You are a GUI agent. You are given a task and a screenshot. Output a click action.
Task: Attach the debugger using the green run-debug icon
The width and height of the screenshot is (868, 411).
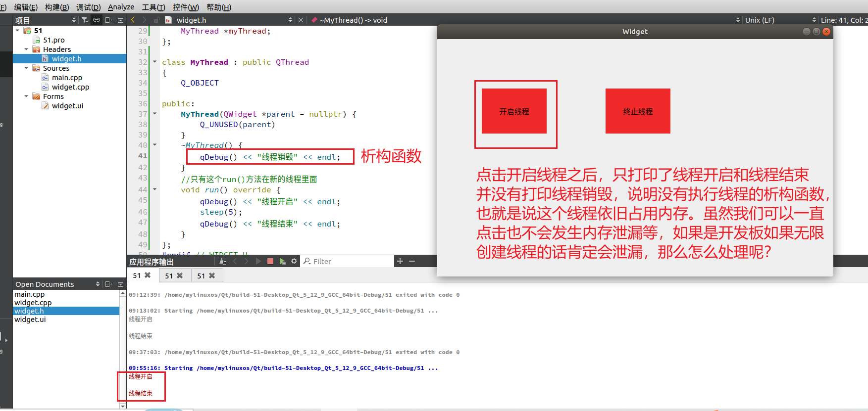(282, 261)
